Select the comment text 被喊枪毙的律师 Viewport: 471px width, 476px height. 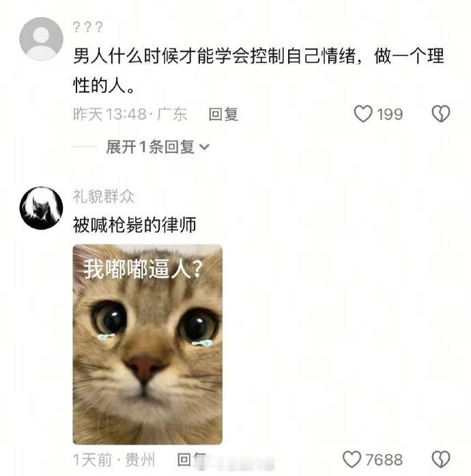tap(134, 225)
